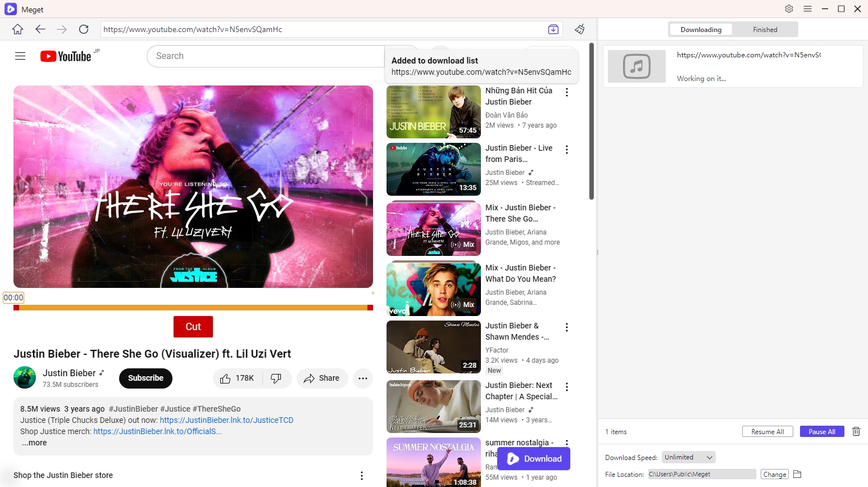868x487 pixels.
Task: Reload the current YouTube page
Action: (84, 29)
